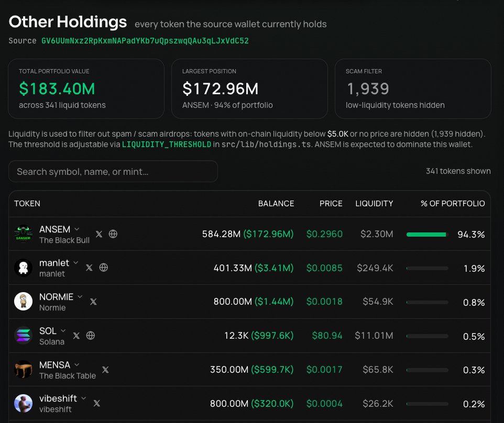Click the manlet token logo

[x=23, y=268]
